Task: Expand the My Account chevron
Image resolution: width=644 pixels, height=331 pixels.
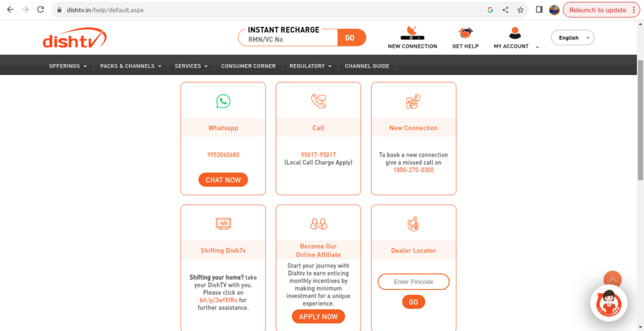Action: click(537, 47)
